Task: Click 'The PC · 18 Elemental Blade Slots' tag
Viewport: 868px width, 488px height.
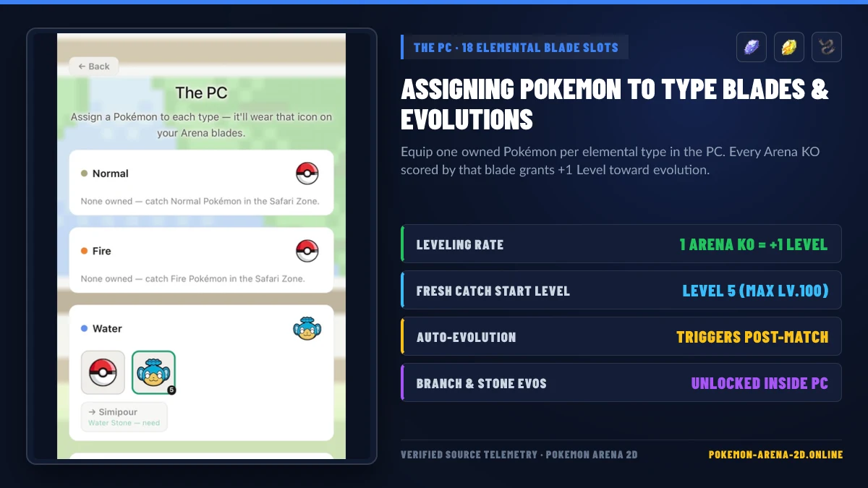Action: coord(515,48)
